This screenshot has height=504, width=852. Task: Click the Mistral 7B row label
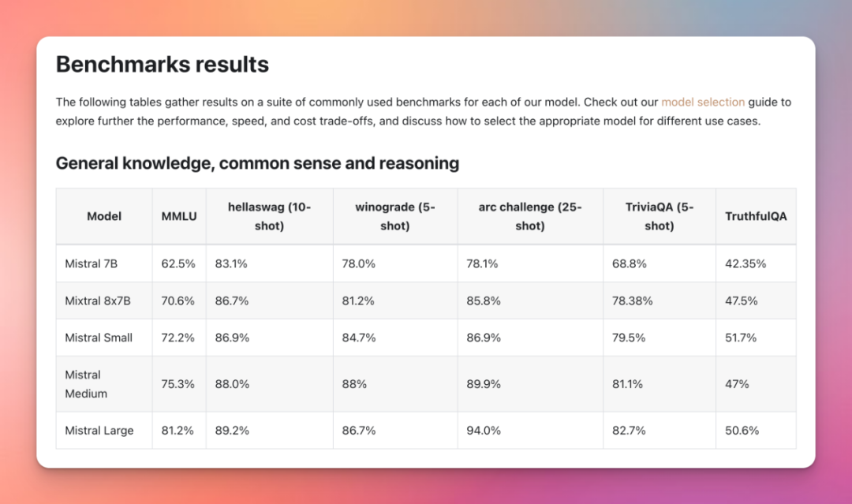tap(91, 263)
